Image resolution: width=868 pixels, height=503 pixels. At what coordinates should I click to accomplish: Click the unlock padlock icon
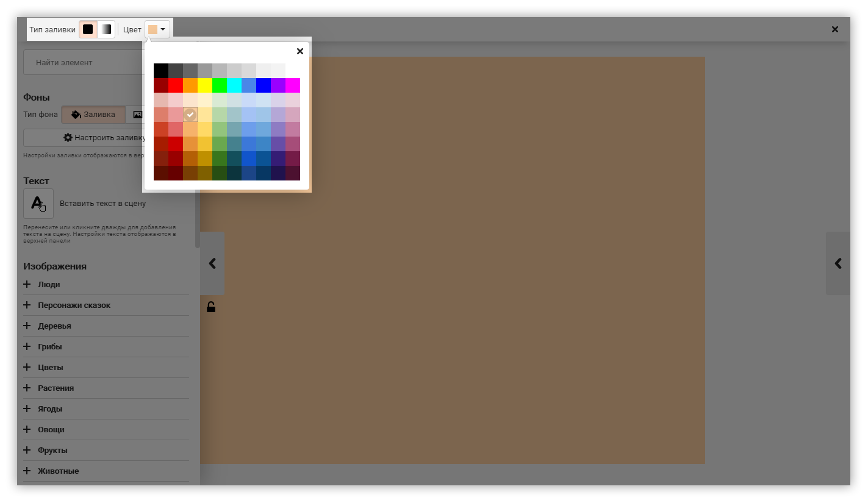tap(211, 307)
